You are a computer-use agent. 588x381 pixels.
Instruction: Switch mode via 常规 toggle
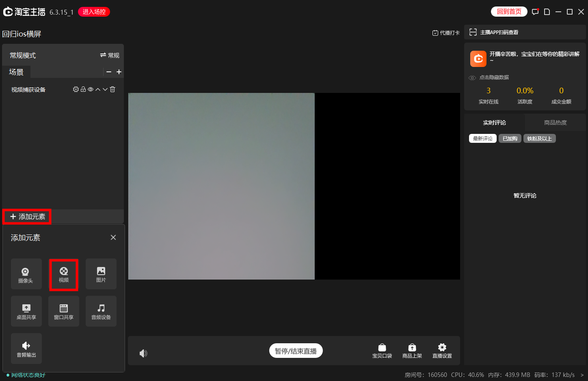110,55
